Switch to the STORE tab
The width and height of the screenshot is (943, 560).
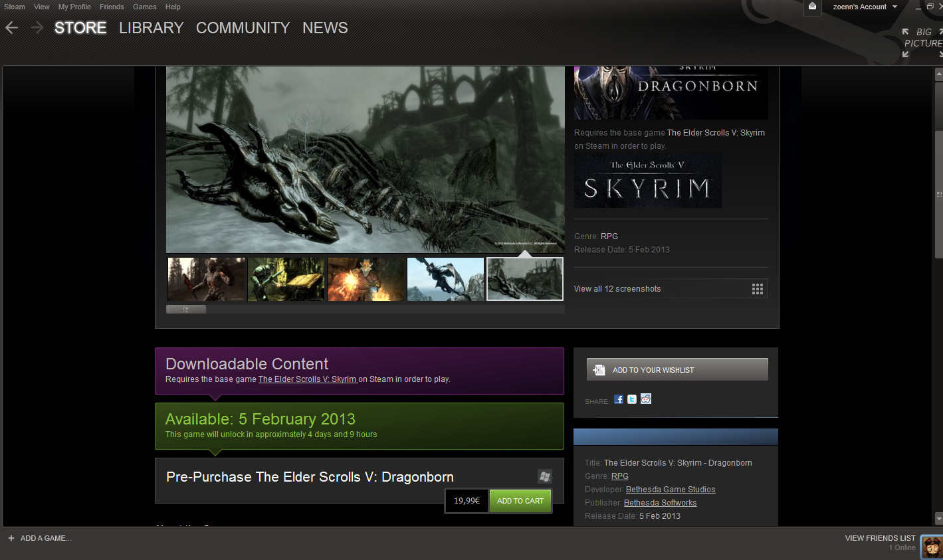80,28
